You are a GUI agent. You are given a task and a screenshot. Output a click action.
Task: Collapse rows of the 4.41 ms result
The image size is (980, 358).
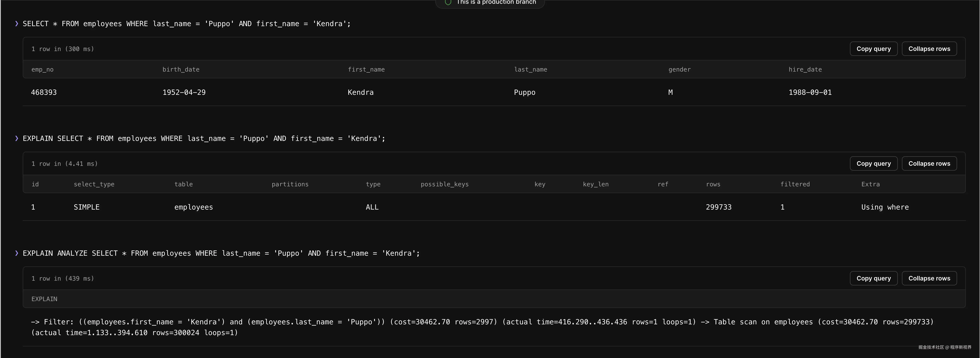click(929, 163)
